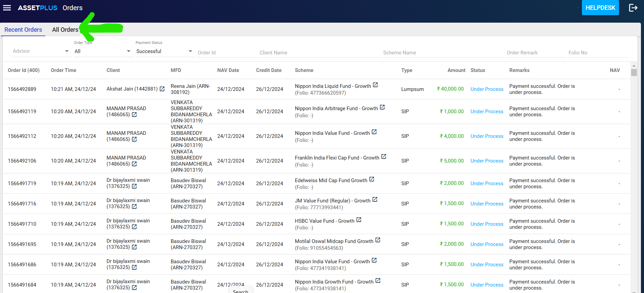
Task: Click ₹ 40,000.00 amount cell
Action: pos(450,89)
